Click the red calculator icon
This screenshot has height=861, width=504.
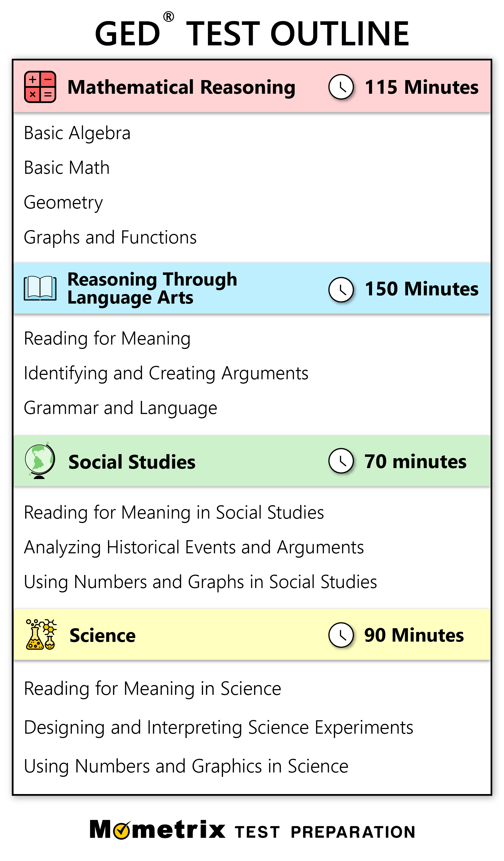pyautogui.click(x=40, y=87)
